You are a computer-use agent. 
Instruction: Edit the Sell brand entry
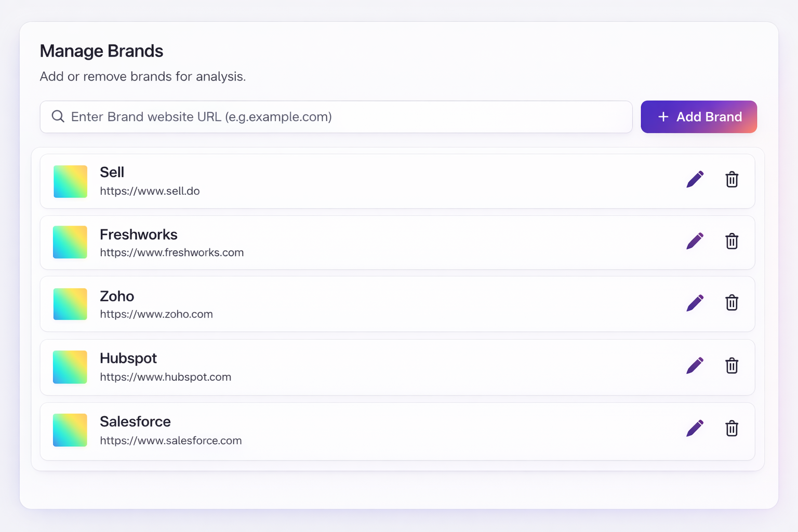point(695,180)
